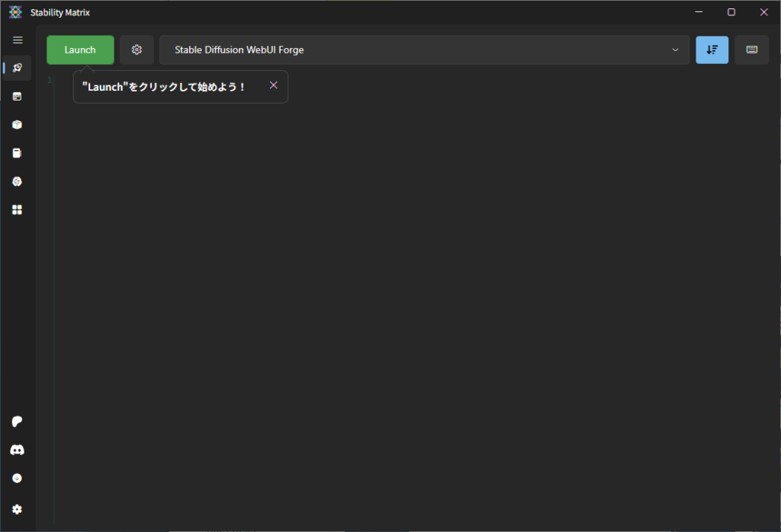This screenshot has width=781, height=532.
Task: Open the Patreon link icon
Action: click(17, 421)
